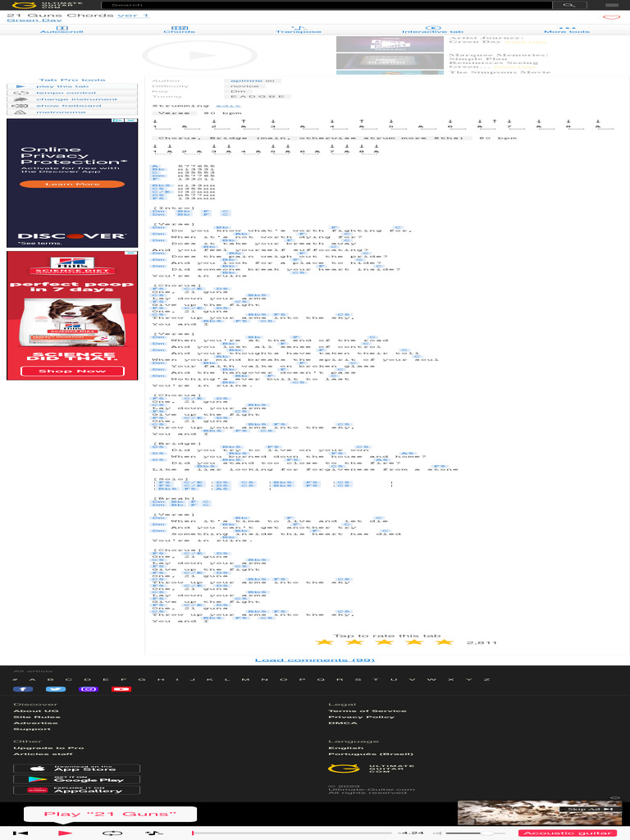Viewport: 630px width, 840px height.
Task: Toggle loop icon in player bar
Action: 112,833
